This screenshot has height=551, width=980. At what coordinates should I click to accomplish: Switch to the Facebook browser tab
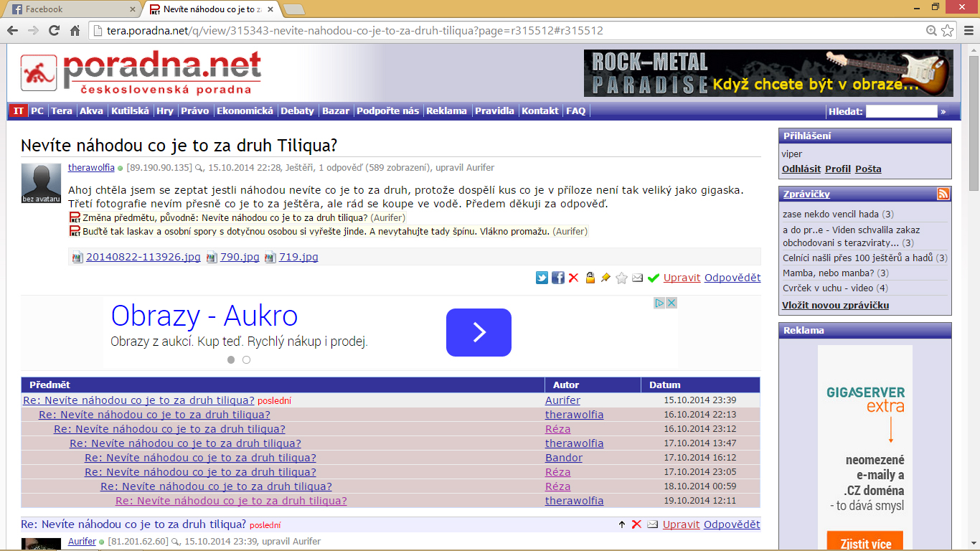[72, 9]
